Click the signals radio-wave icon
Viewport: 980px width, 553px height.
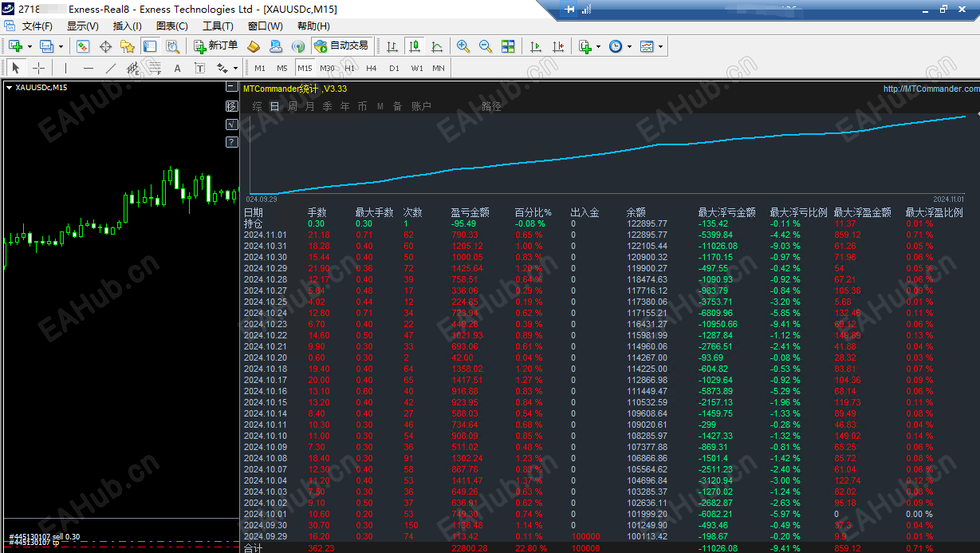point(298,46)
